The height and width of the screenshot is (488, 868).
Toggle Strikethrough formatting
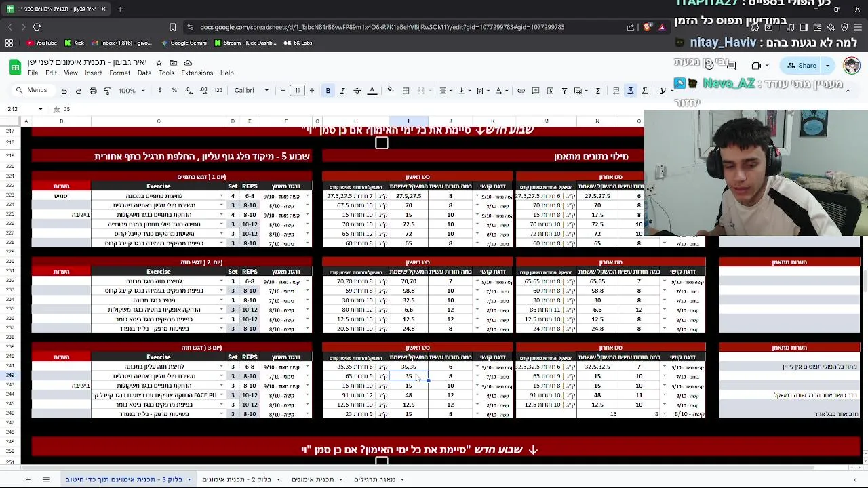coord(357,91)
